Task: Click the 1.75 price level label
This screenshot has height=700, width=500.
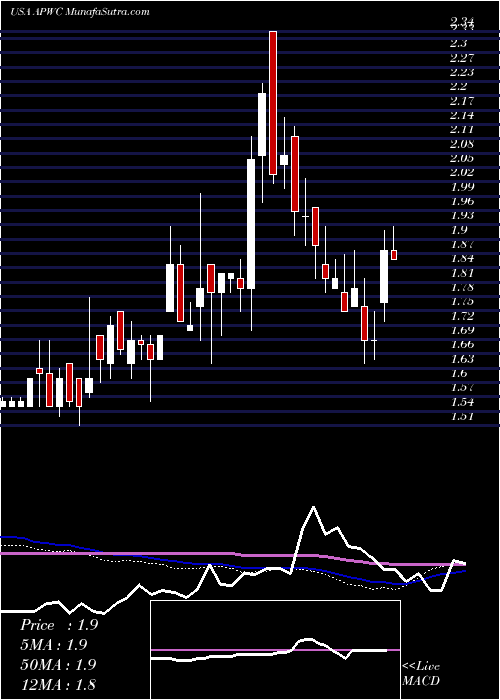Action: point(462,301)
